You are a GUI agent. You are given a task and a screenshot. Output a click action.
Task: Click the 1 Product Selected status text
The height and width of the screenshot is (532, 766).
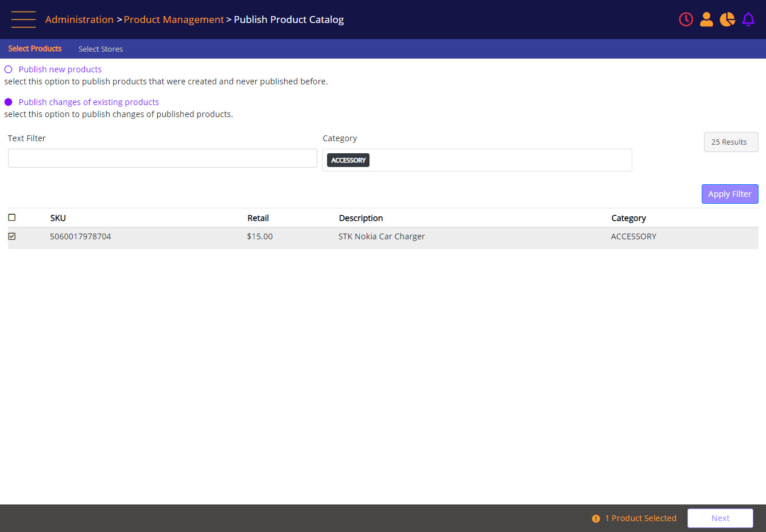pos(641,518)
